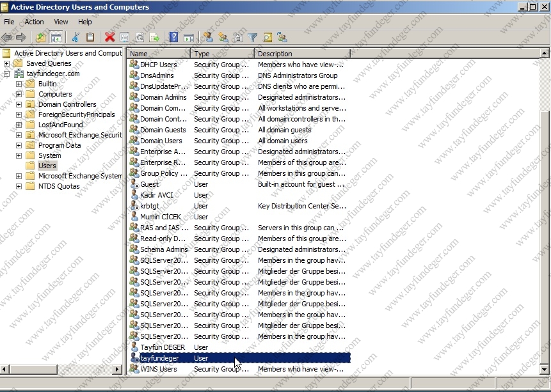
Task: Select the Read-only D... group row
Action: coord(239,239)
